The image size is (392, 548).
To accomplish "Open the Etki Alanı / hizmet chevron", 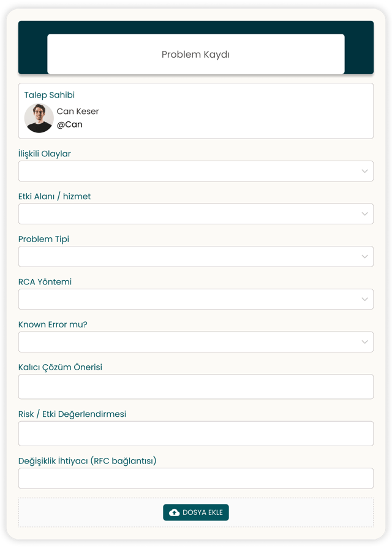I will coord(364,214).
